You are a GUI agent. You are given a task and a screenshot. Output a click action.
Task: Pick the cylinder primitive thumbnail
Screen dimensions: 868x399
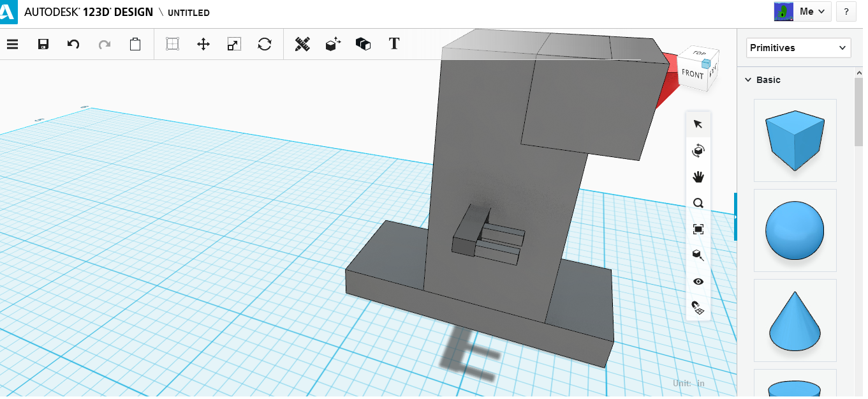coord(795,383)
